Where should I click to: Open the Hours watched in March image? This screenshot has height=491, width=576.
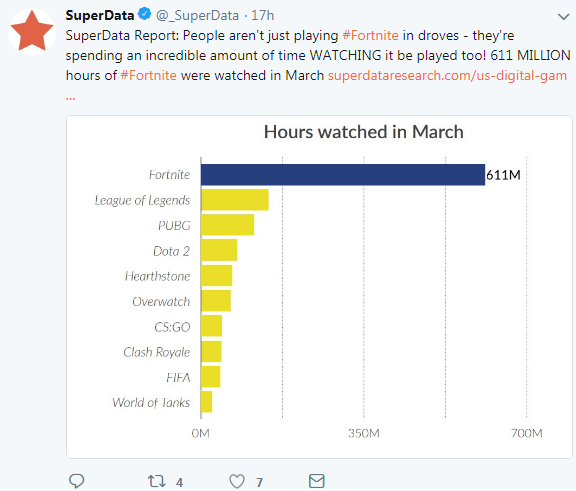[x=319, y=287]
